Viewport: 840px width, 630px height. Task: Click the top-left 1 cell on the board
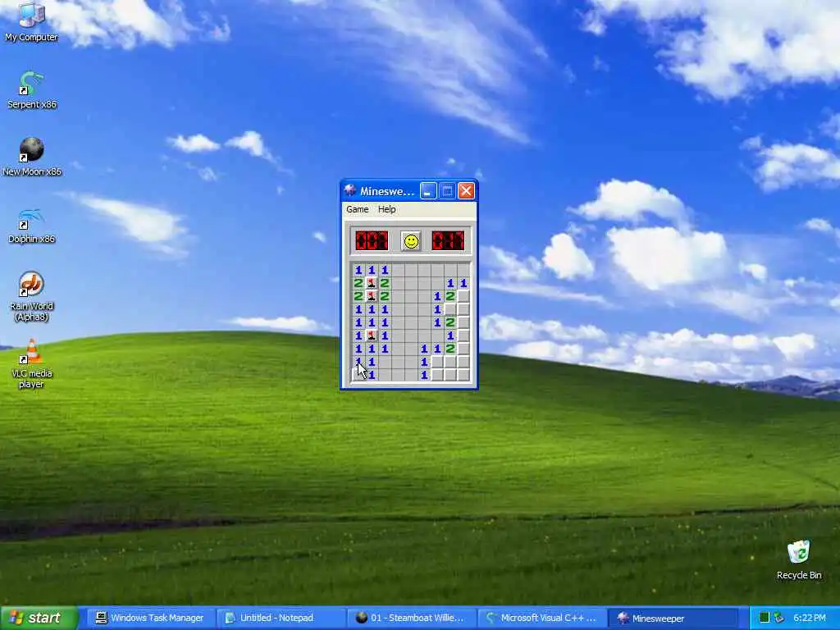tap(359, 269)
